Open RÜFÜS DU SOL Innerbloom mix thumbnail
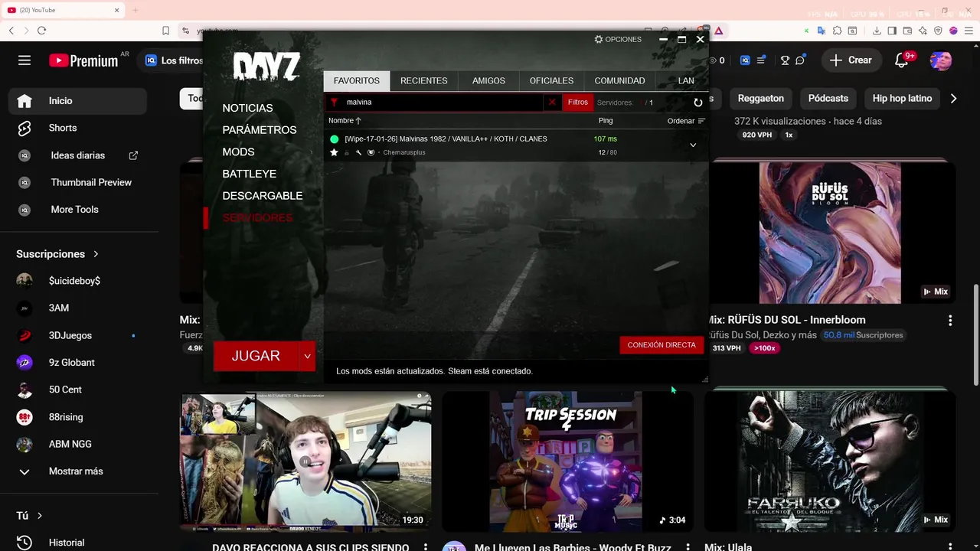The image size is (980, 551). 830,233
